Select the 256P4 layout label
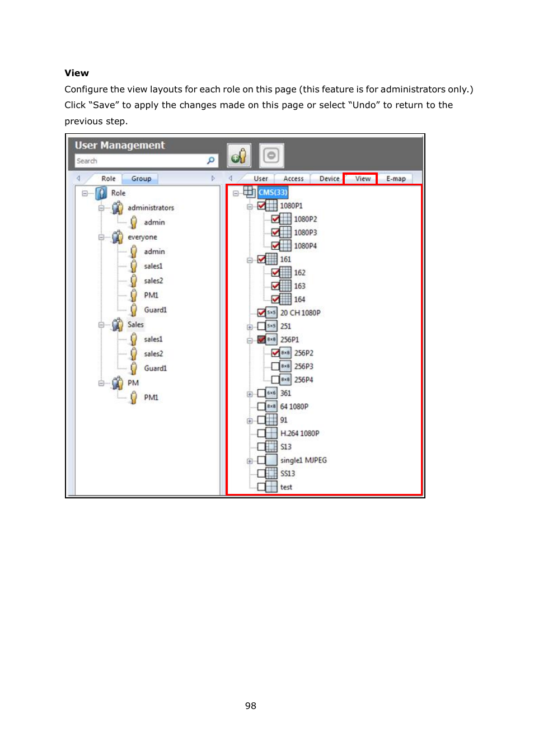534x756 pixels. click(304, 380)
